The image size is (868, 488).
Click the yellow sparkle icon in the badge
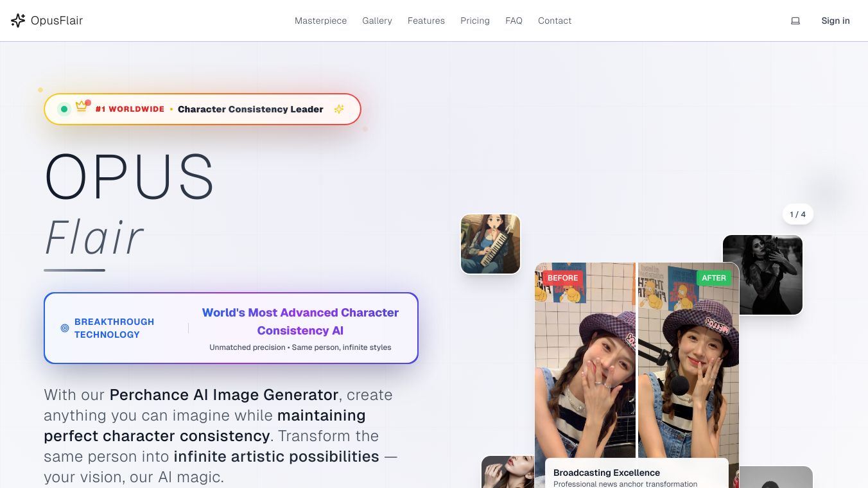tap(339, 109)
